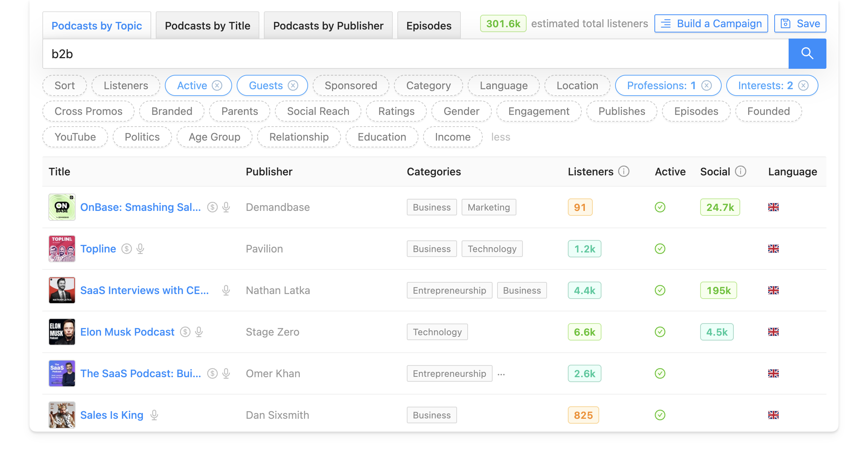This screenshot has width=868, height=449.
Task: Expand the Language filter options
Action: pos(504,85)
